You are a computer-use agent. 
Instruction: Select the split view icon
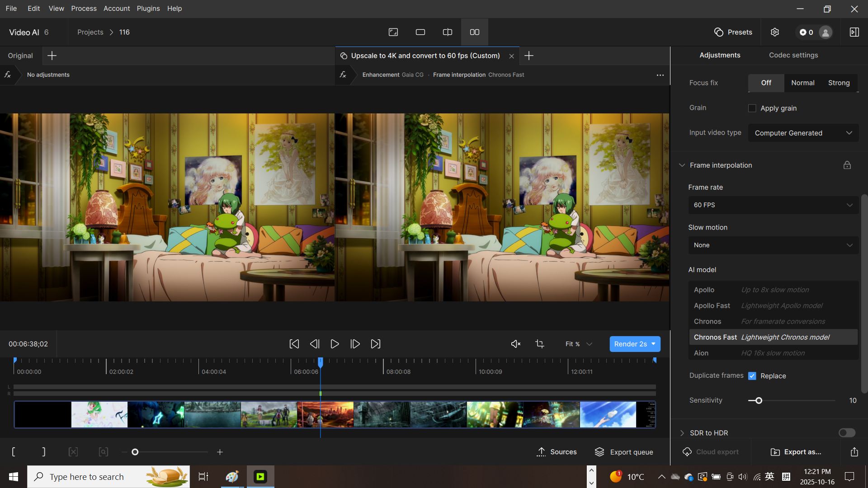[447, 32]
